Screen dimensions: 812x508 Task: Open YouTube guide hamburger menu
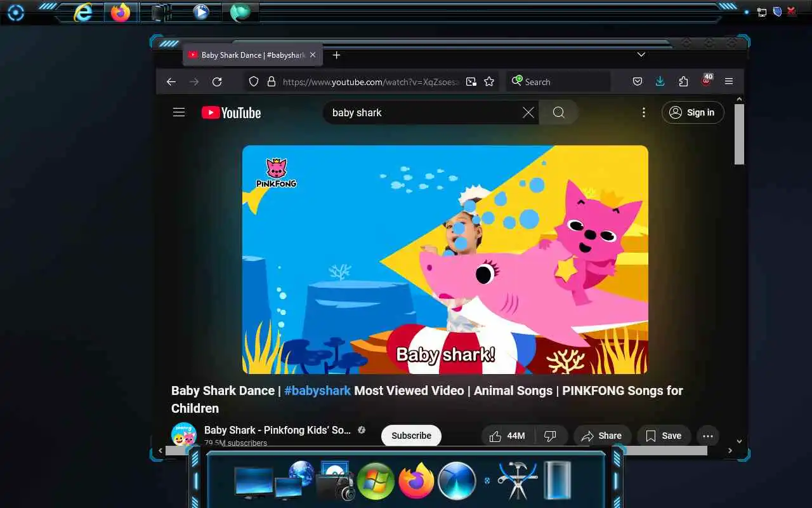(179, 112)
